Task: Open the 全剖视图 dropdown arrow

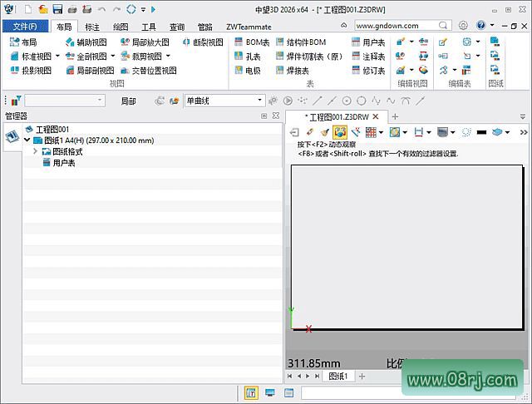Action: coord(113,56)
